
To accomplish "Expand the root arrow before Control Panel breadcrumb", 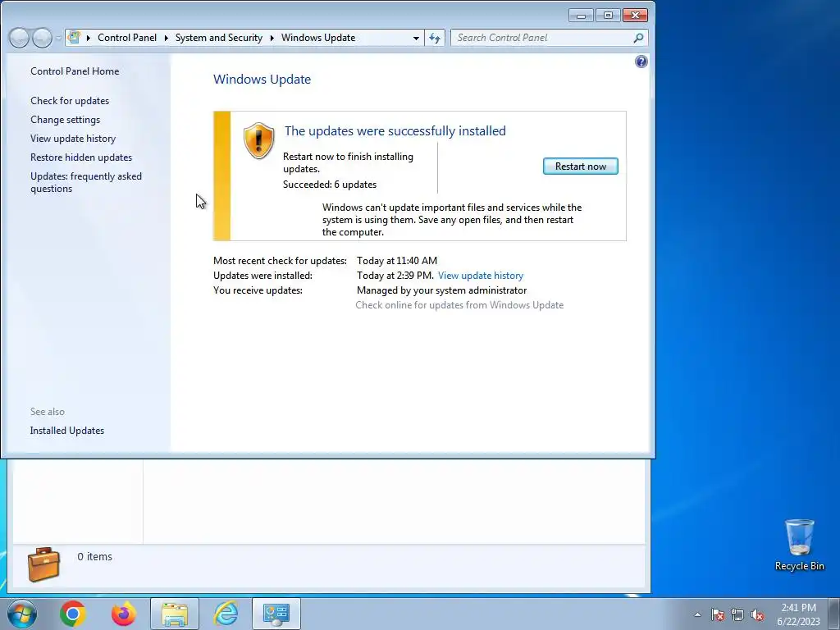I will pyautogui.click(x=89, y=38).
